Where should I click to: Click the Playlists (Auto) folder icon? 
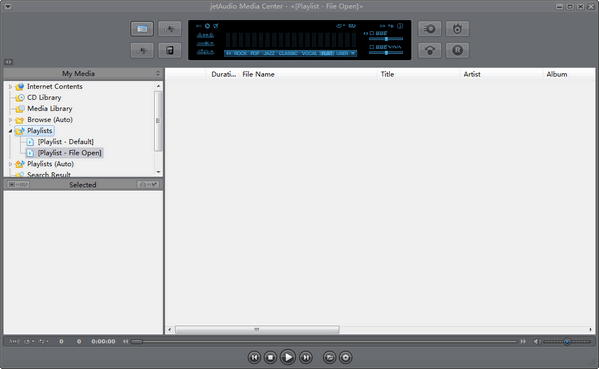click(20, 164)
